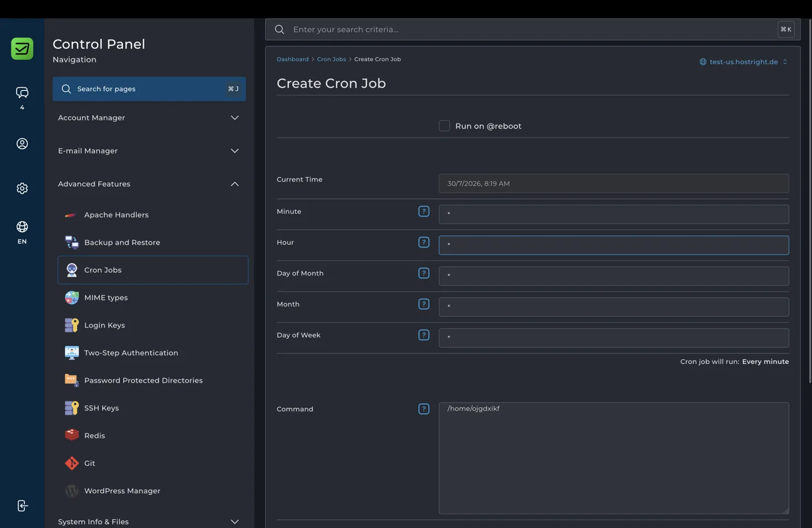Open the test-us.hostright.de domain selector
The image size is (812, 528).
tap(744, 62)
